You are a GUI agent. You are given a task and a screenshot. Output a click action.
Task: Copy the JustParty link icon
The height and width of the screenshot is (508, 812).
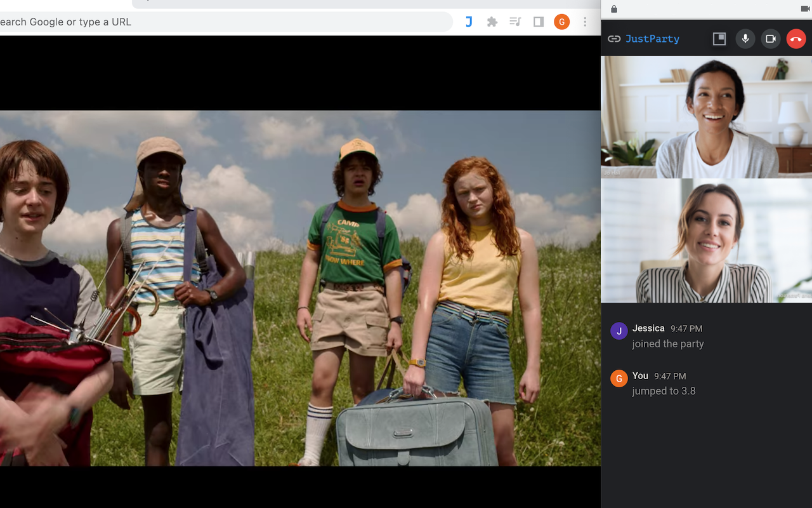613,39
